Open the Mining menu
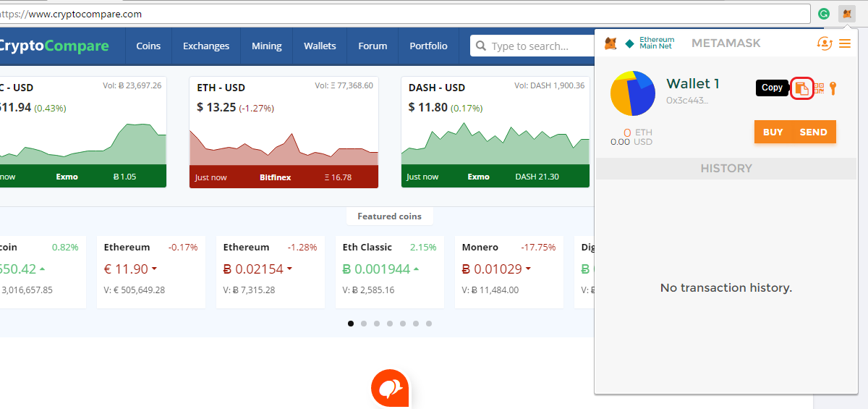Screen dimensions: 868x409 tap(266, 46)
